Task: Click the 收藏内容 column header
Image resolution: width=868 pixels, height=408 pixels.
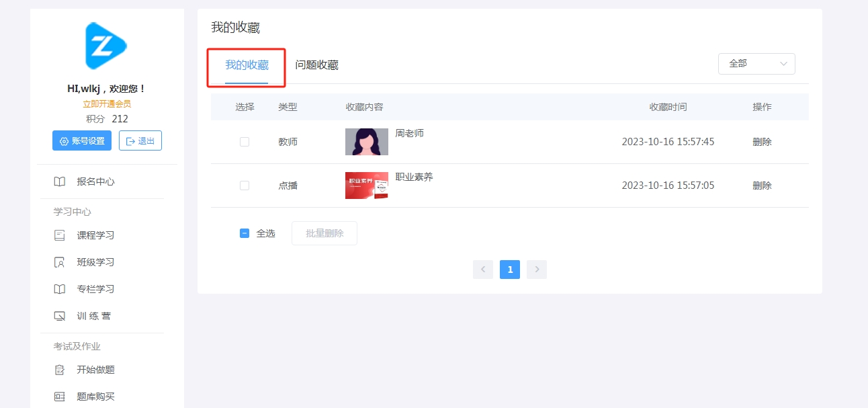Action: [364, 107]
